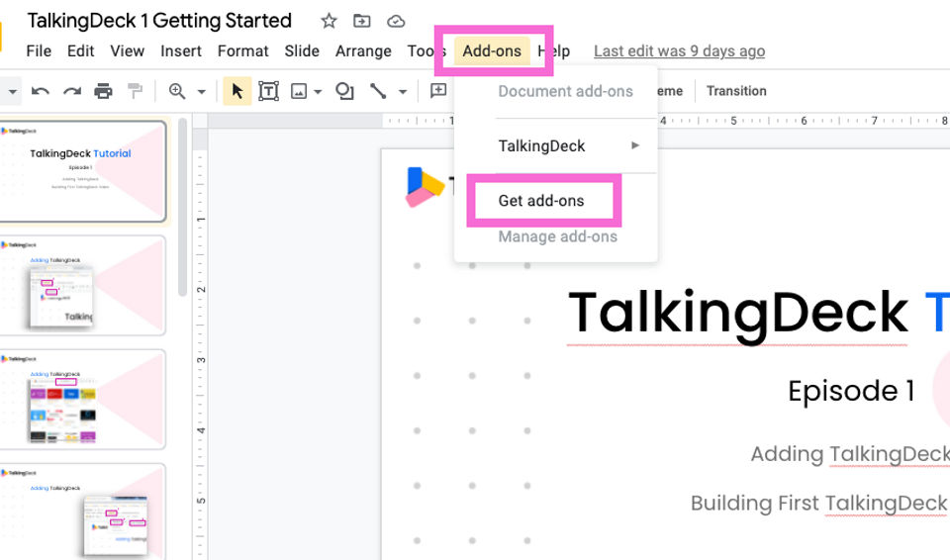Screen dimensions: 950x560
Task: Select the TalkingDeck Tutorial slide thumbnail
Action: click(x=83, y=171)
